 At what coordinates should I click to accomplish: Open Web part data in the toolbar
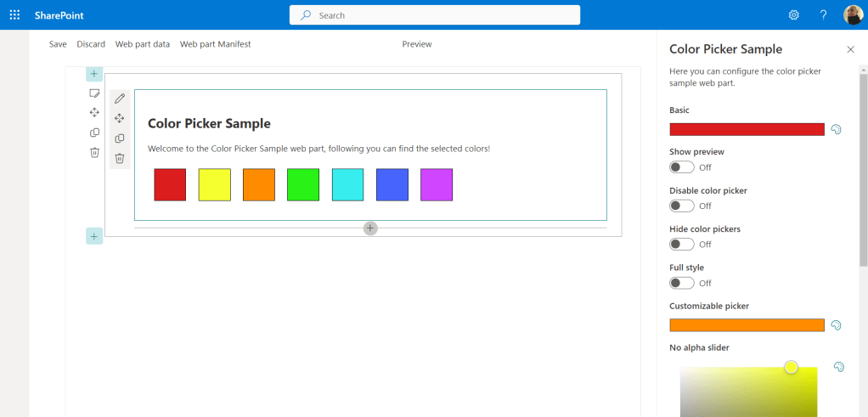point(143,44)
